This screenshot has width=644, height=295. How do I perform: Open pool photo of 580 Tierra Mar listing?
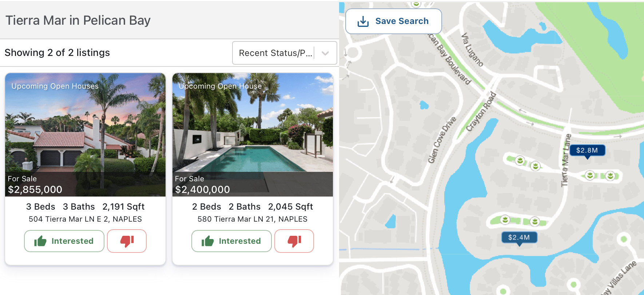tap(253, 135)
